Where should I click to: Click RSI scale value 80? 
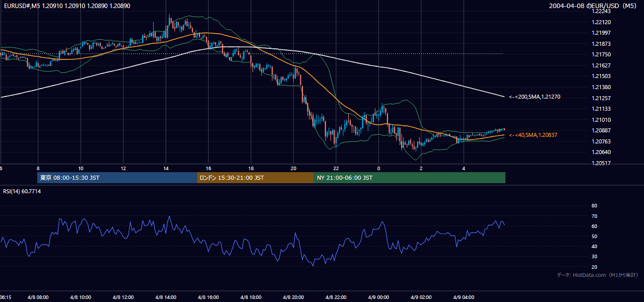(594, 205)
